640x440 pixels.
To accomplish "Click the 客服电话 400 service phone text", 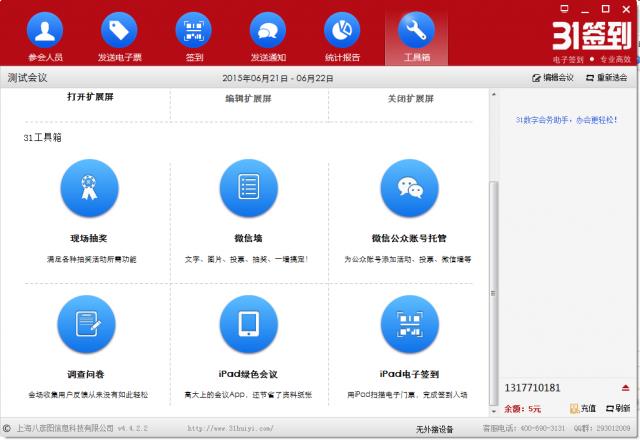I will pos(524,428).
